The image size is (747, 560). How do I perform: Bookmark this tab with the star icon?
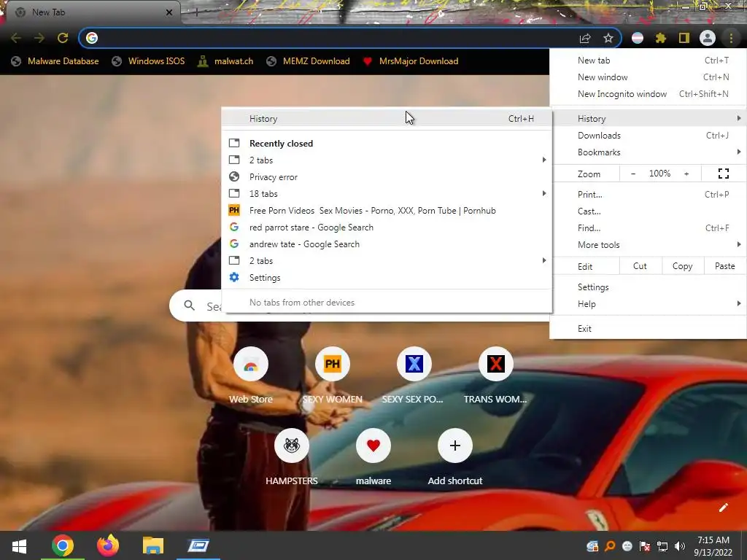[608, 38]
